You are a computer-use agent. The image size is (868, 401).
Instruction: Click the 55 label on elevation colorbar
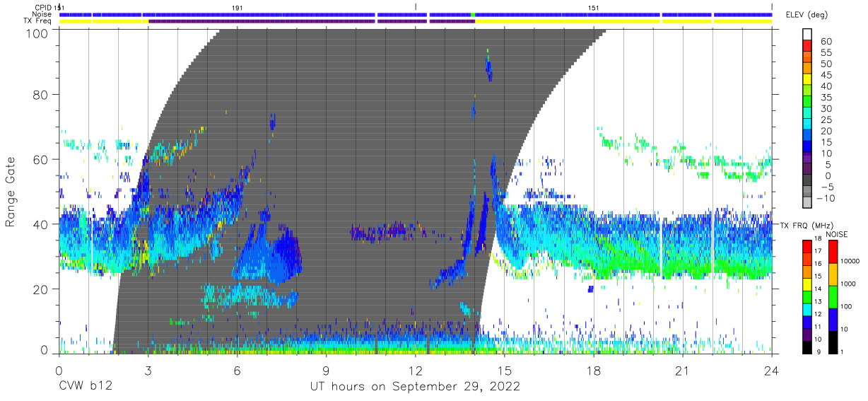tap(826, 52)
